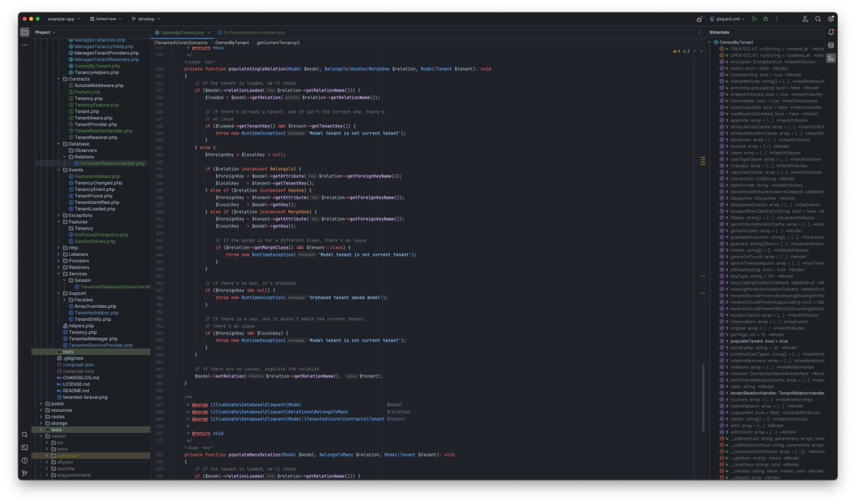
Task: Open the example-app project dropdown
Action: (x=63, y=19)
